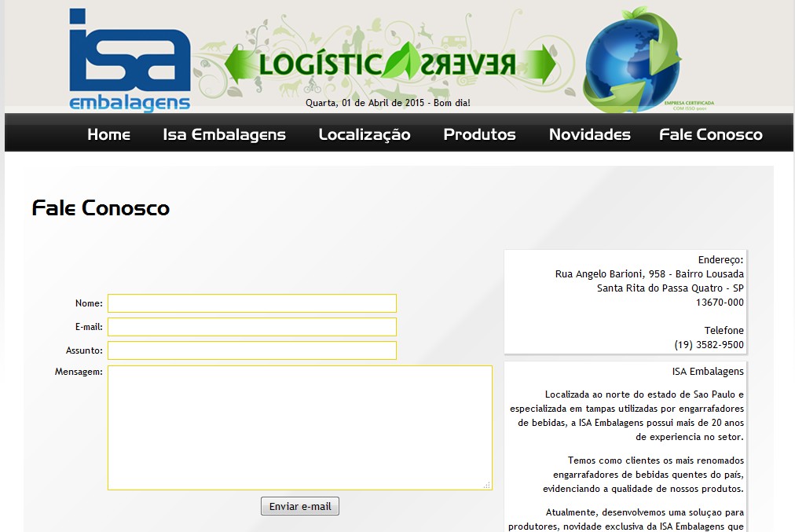Image resolution: width=795 pixels, height=532 pixels.
Task: Select the Assunto input box
Action: click(x=251, y=350)
